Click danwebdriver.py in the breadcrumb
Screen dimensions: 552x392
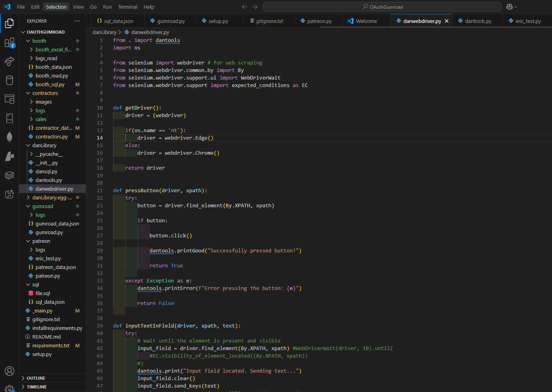coord(150,32)
